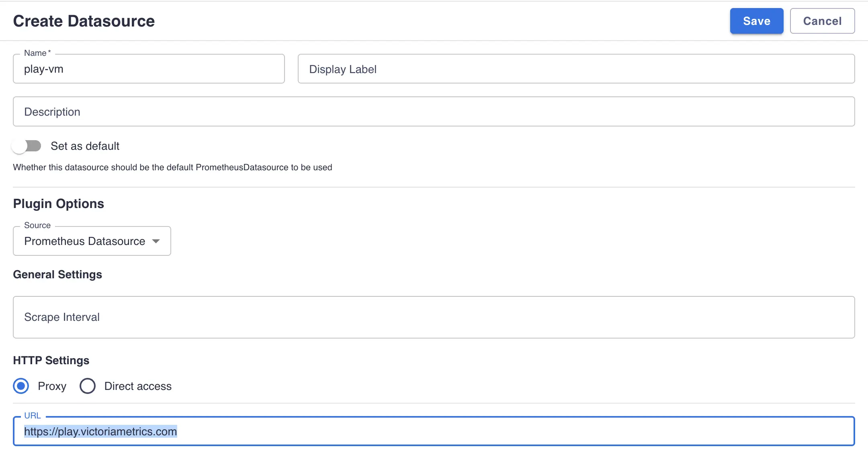
Task: Click the Create Datasource page title
Action: click(84, 21)
